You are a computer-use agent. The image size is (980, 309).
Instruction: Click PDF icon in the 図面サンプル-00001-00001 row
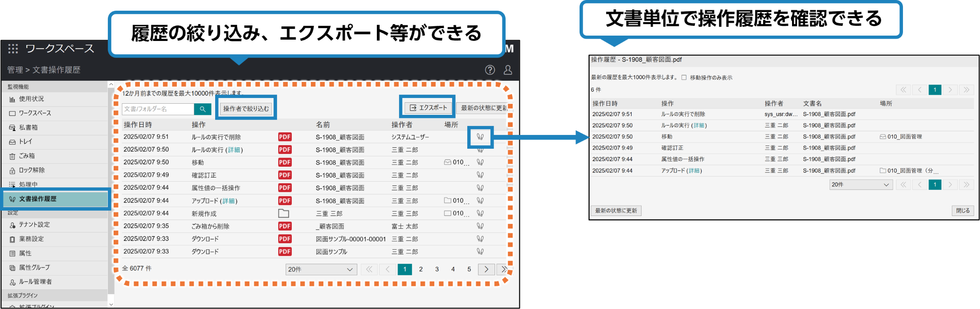(285, 239)
